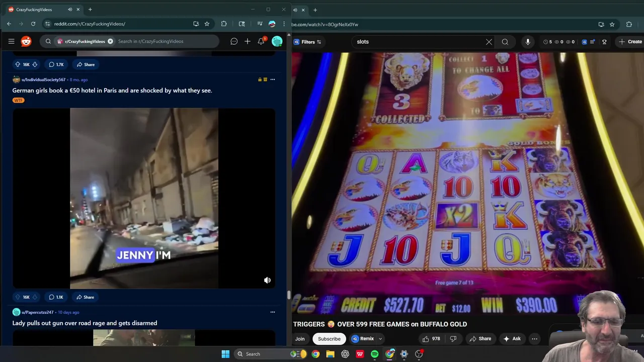
Task: Open the Reddit user avatar menu
Action: pos(277,41)
